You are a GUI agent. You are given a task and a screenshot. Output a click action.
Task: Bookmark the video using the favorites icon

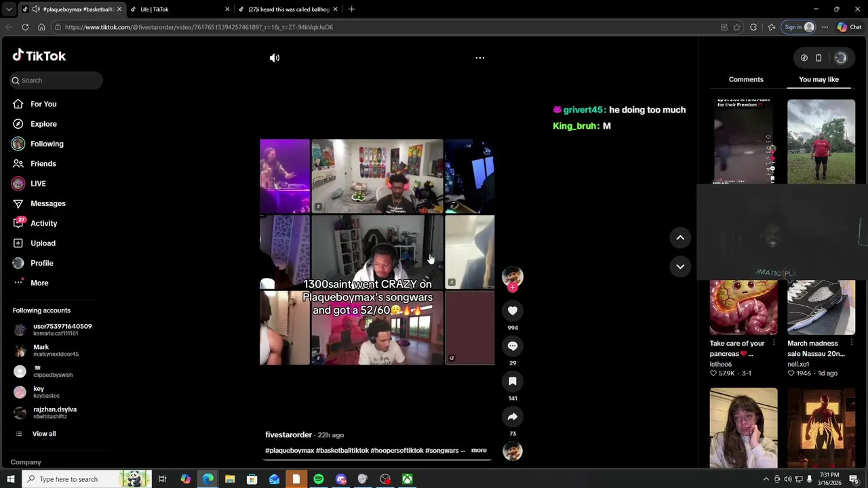pyautogui.click(x=513, y=381)
